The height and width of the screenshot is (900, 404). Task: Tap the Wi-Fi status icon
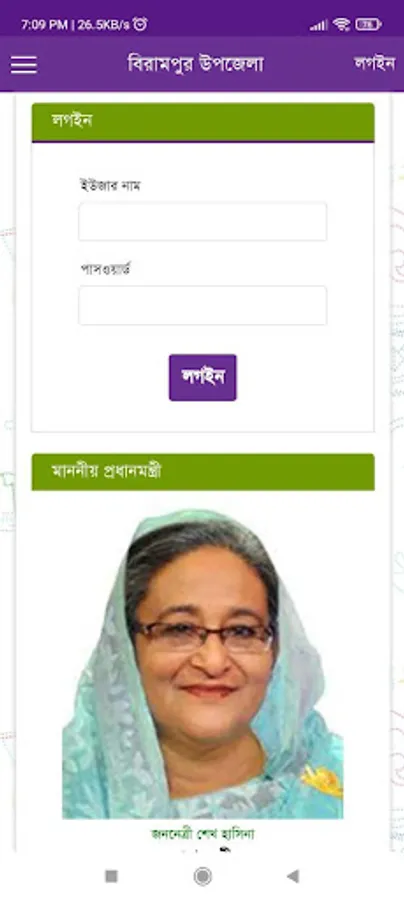pos(341,25)
